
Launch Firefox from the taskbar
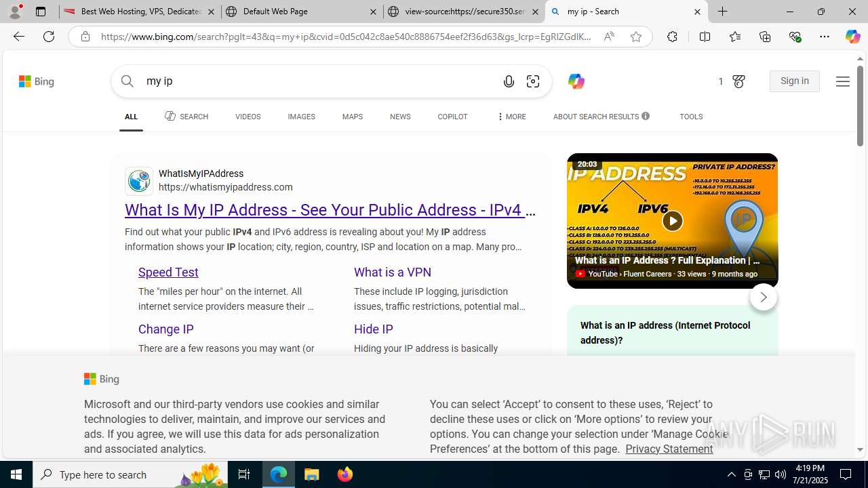point(345,474)
